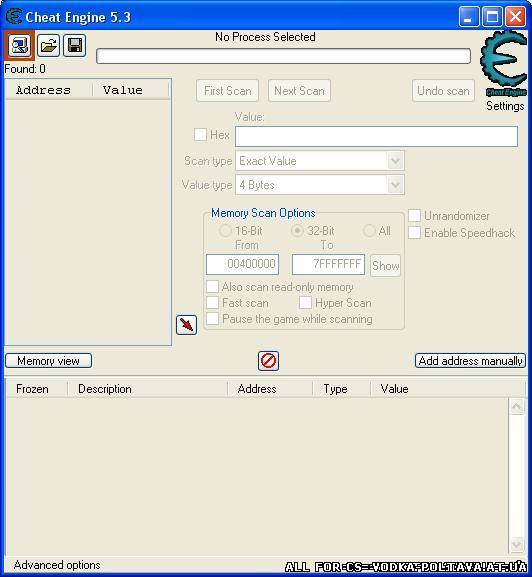Screen dimensions: 532x577
Task: Minimize the Cheat Engine window
Action: [x=469, y=17]
